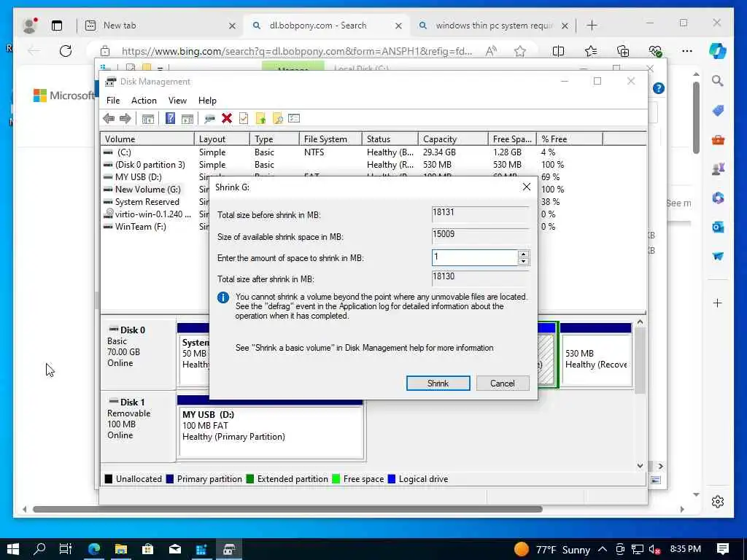Viewport: 747px width, 560px height.
Task: Click the Disk 0 label panel
Action: pos(138,354)
